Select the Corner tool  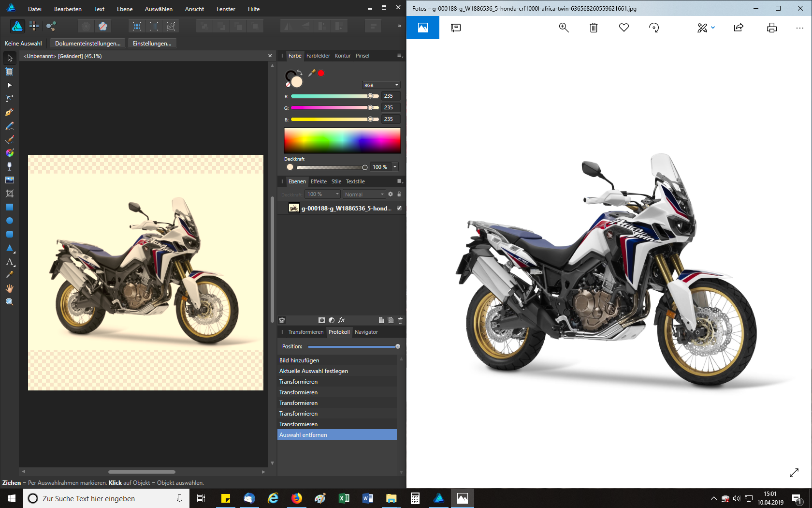(10, 99)
